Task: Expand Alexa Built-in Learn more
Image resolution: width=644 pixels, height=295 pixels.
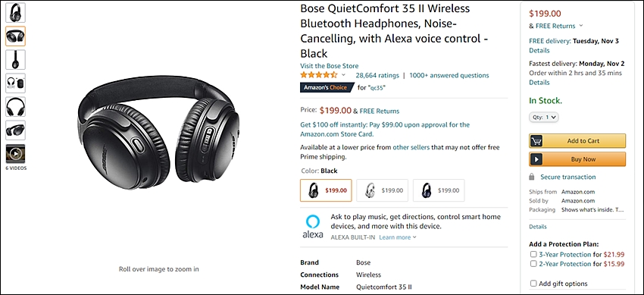Action: click(398, 237)
